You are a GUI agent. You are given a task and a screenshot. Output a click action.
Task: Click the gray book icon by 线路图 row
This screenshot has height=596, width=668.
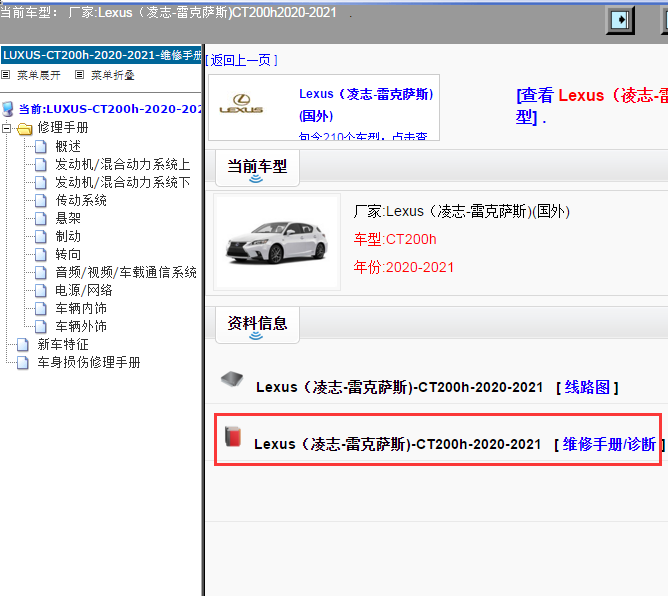click(232, 378)
